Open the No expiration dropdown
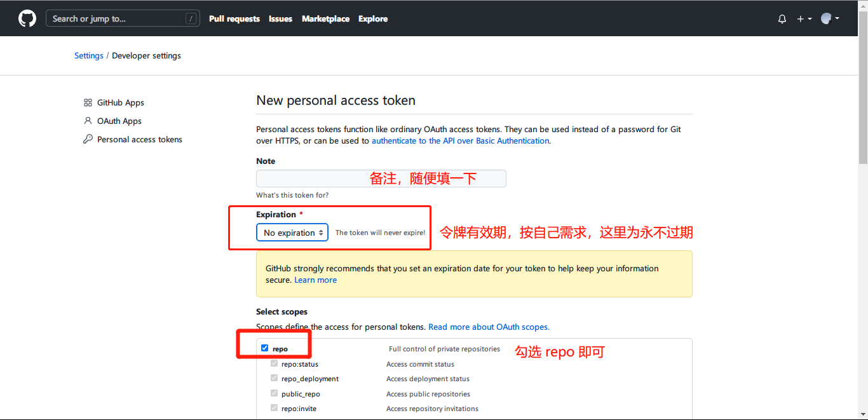Image resolution: width=868 pixels, height=420 pixels. (x=292, y=233)
